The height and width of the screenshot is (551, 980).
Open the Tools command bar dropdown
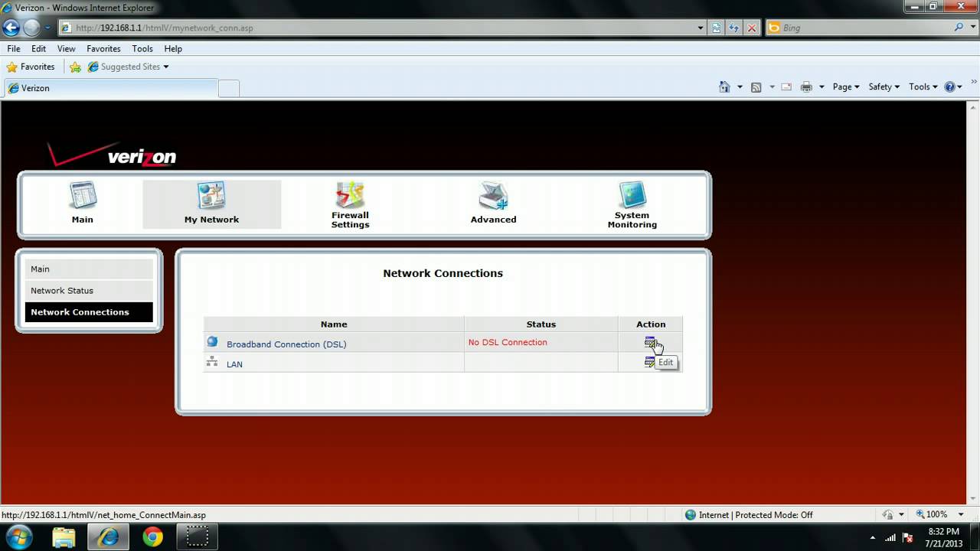(923, 87)
